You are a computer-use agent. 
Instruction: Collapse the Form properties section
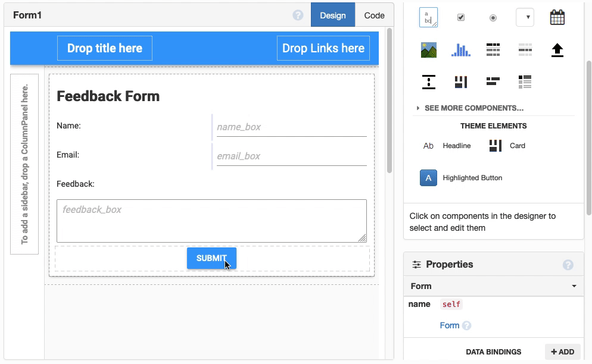[574, 286]
